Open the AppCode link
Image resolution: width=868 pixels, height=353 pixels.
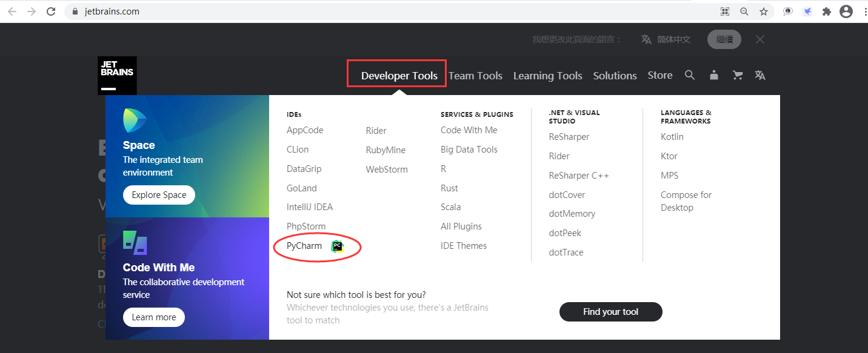click(305, 130)
